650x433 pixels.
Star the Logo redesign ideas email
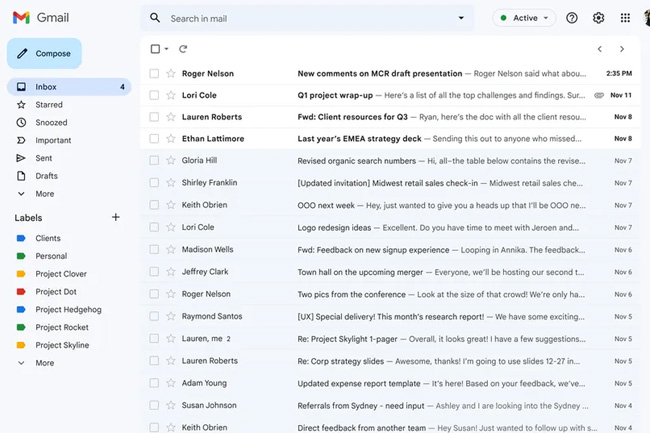[x=171, y=227]
